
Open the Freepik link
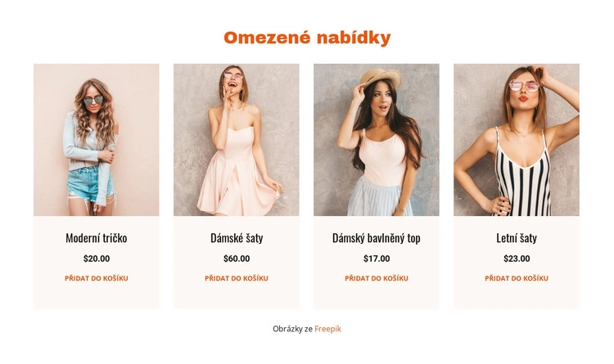coord(327,329)
